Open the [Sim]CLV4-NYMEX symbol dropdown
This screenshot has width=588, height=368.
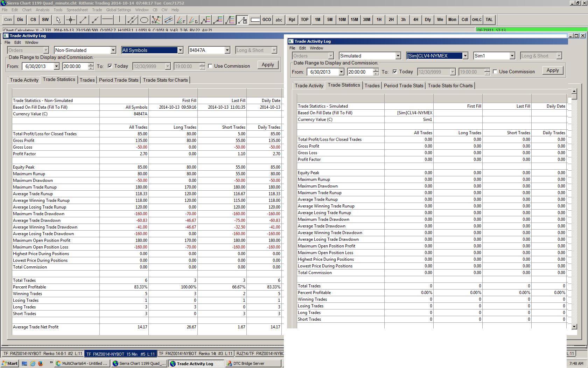point(465,56)
